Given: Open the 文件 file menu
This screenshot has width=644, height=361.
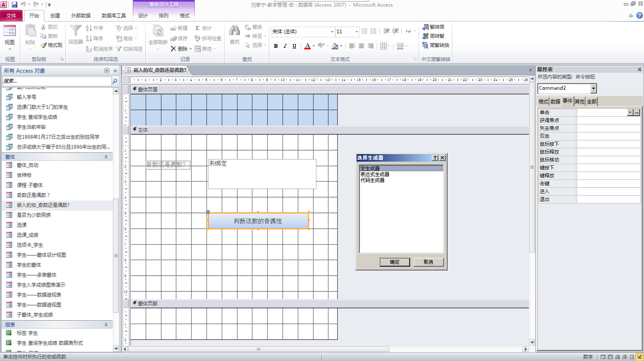Looking at the screenshot, I should click(x=11, y=16).
